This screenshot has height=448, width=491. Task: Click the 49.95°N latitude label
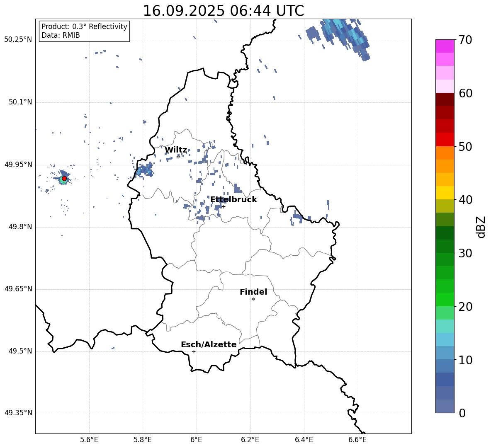pyautogui.click(x=18, y=165)
